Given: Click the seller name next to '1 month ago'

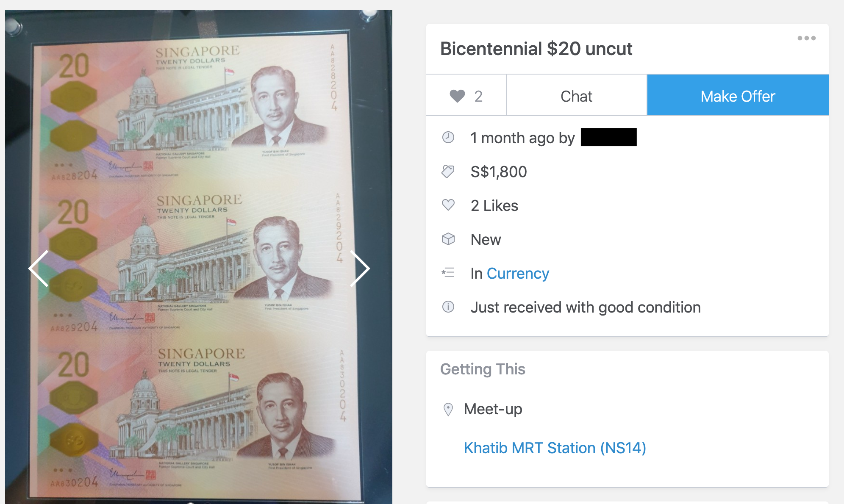Looking at the screenshot, I should pyautogui.click(x=609, y=137).
